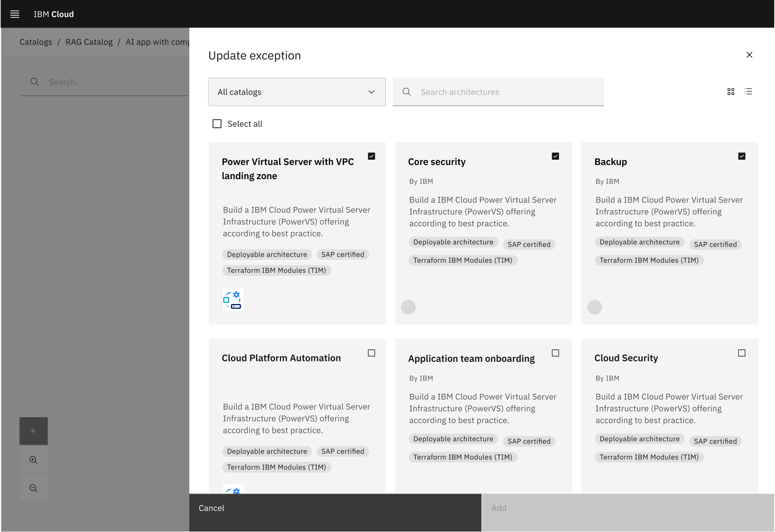Open the hamburger navigation menu
Screen dimensions: 775x532
click(15, 14)
